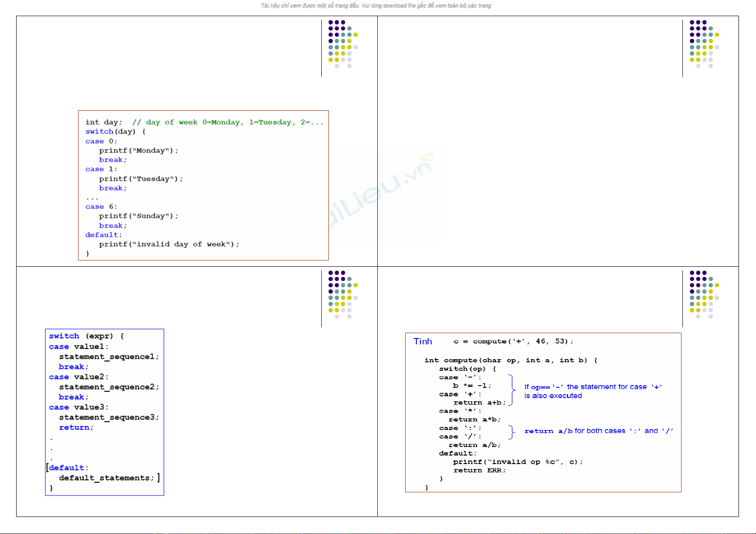Click the download notice text at page top
This screenshot has height=534, width=756.
[x=376, y=6]
